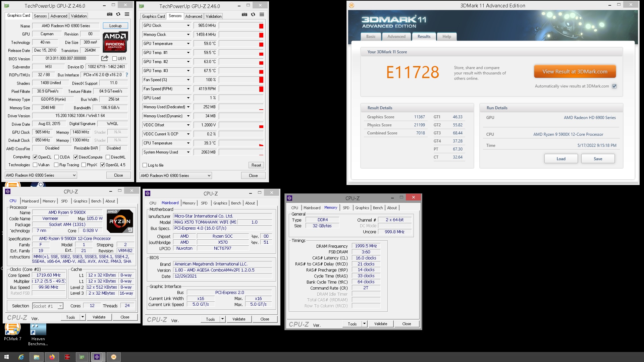The image size is (644, 362).
Task: Open PCMark 7 desktop shortcut
Action: click(13, 333)
